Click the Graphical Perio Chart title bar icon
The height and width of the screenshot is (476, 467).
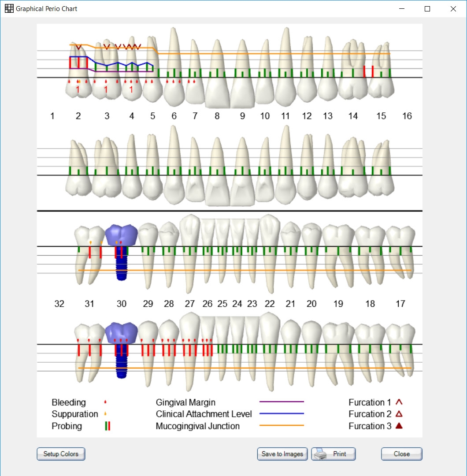[x=9, y=8]
